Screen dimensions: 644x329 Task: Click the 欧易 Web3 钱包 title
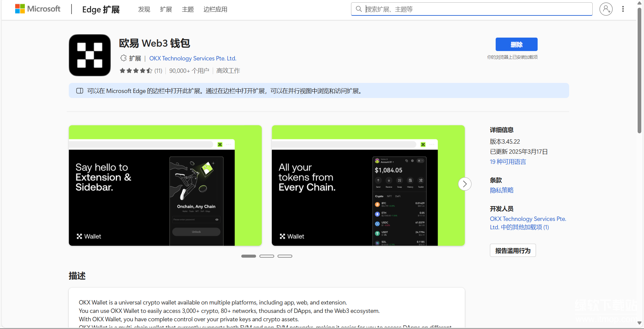pos(155,43)
